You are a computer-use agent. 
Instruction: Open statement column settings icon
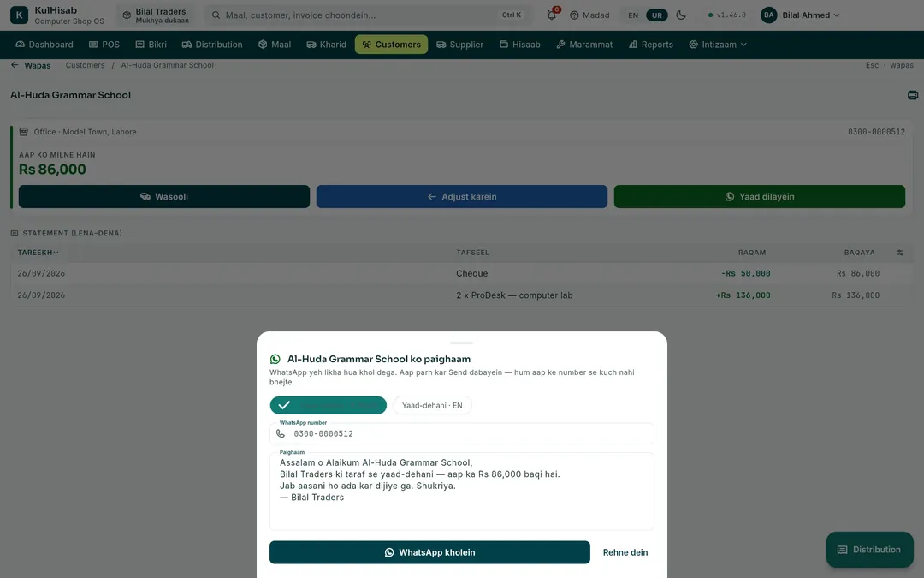pos(900,253)
